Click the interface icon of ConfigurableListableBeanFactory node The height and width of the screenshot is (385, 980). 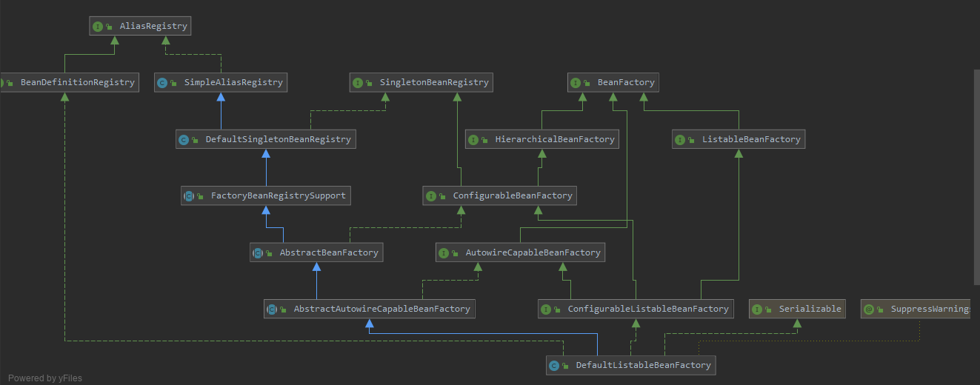[546, 309]
